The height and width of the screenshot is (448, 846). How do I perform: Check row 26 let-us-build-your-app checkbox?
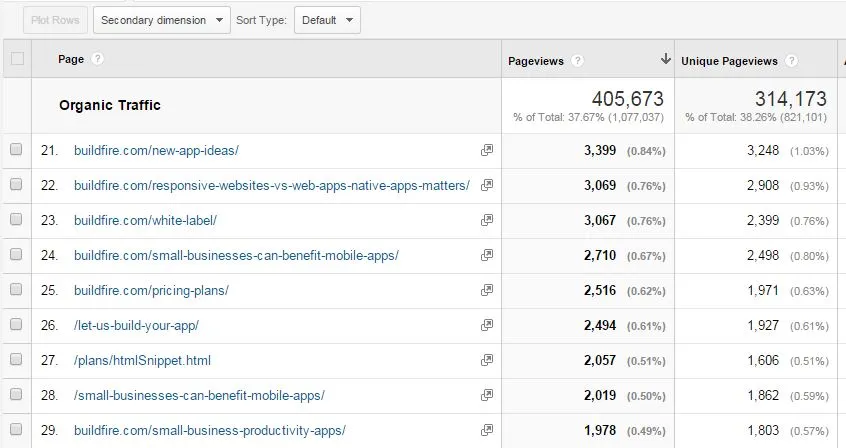16,324
